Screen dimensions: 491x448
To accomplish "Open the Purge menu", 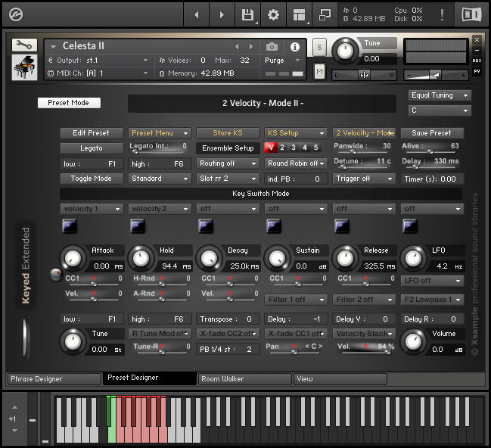I will pyautogui.click(x=283, y=61).
